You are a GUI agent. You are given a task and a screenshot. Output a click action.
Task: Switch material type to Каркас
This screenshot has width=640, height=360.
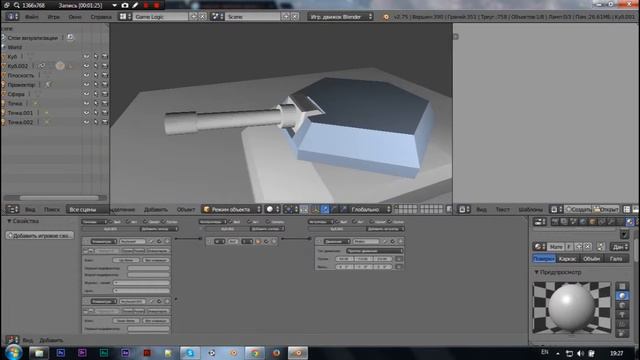pos(567,259)
